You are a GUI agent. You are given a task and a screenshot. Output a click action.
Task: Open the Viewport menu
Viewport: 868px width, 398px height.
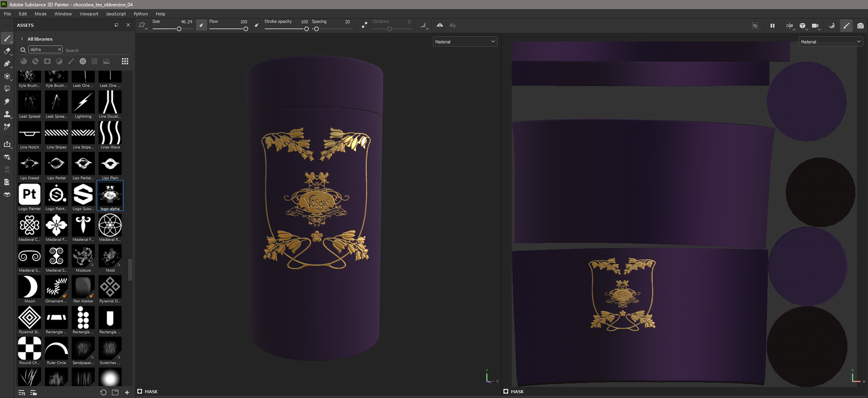[x=89, y=14]
